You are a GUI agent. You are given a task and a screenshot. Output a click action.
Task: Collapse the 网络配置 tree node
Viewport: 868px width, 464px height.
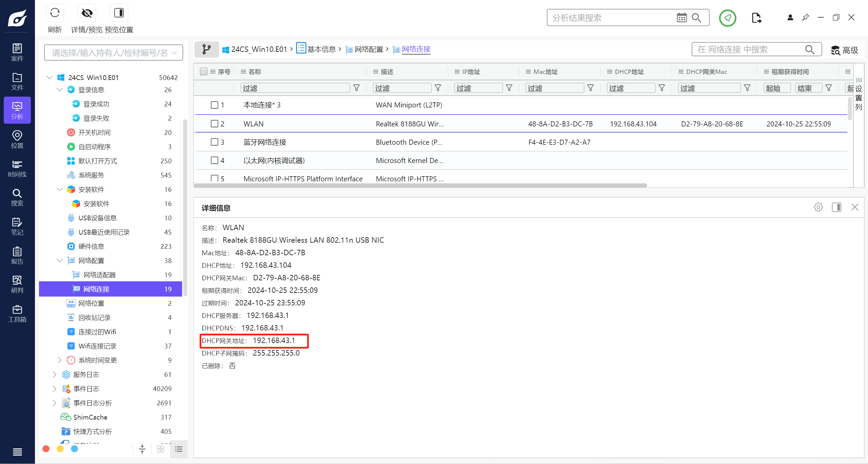[60, 261]
